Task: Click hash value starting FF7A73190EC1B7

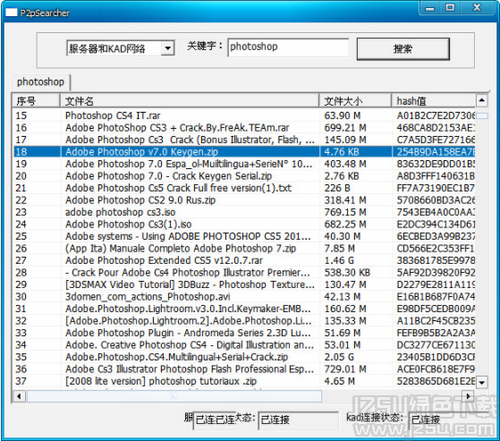Action: [436, 188]
